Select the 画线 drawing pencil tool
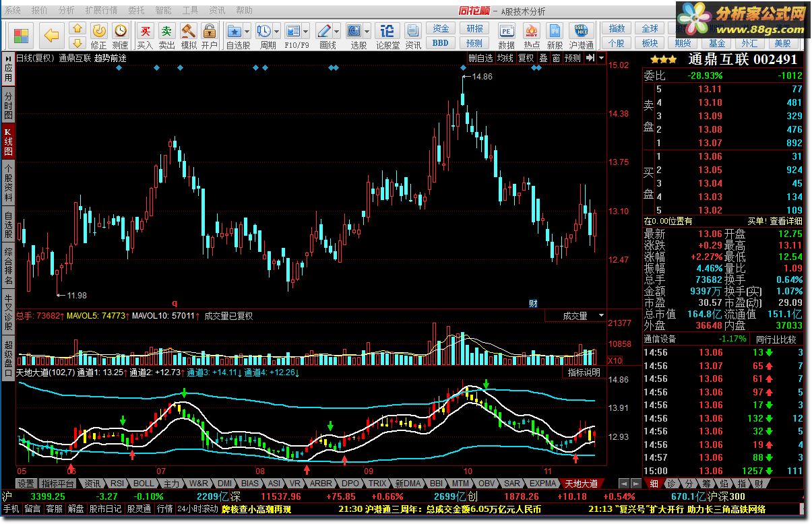This screenshot has height=524, width=812. coord(324,32)
